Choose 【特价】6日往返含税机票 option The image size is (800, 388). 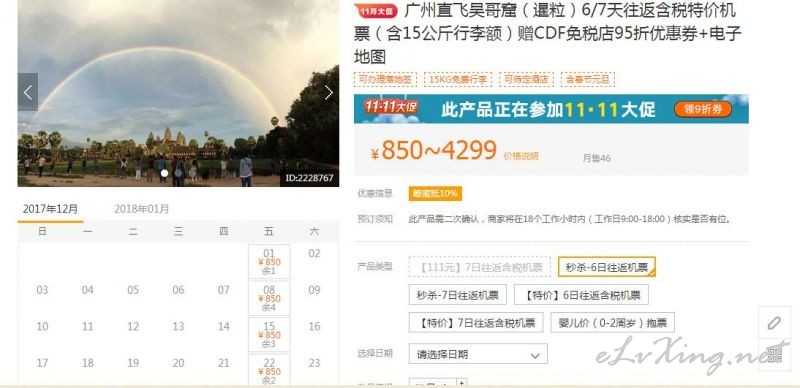coord(581,295)
